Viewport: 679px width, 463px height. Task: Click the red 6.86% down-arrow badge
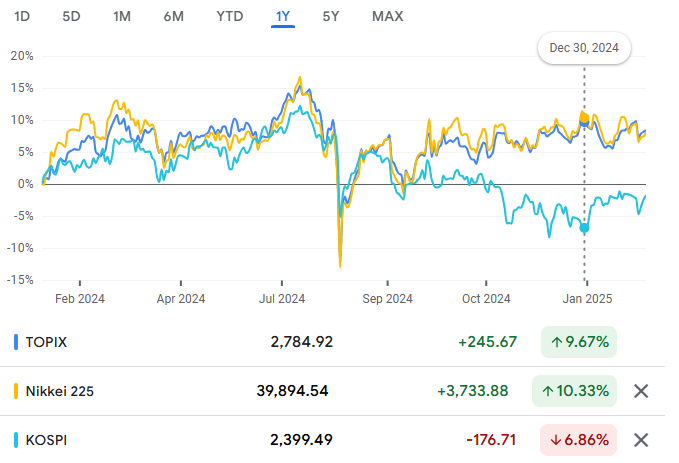[579, 439]
